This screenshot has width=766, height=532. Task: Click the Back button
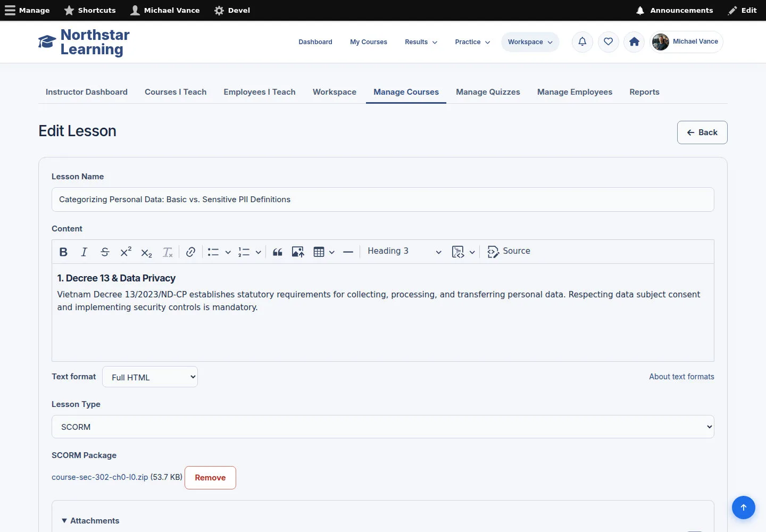coord(702,132)
